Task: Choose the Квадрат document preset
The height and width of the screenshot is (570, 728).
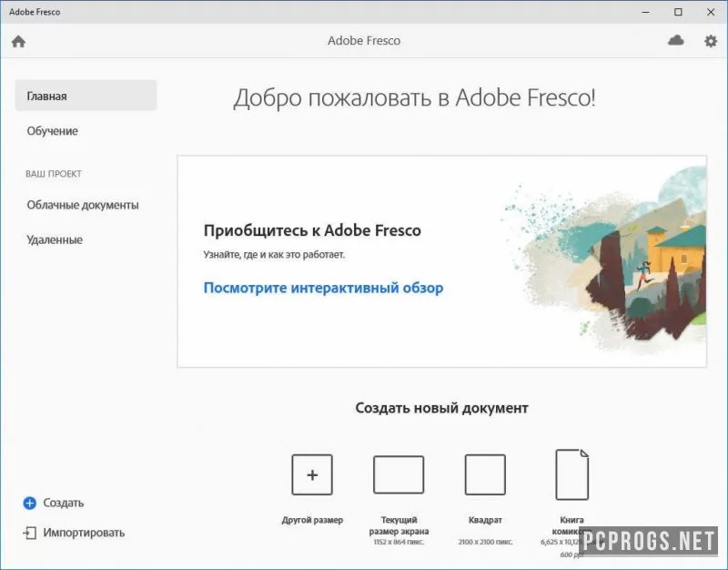Action: tap(485, 474)
